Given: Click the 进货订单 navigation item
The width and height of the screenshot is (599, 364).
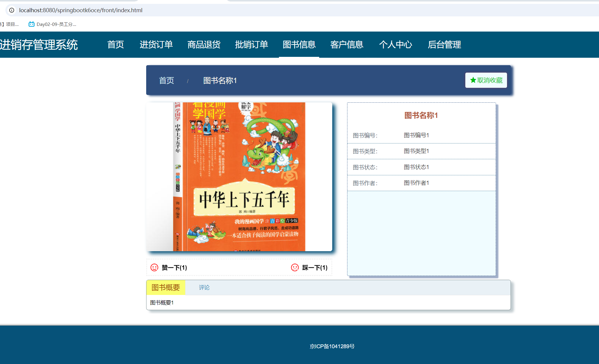Looking at the screenshot, I should coord(156,45).
